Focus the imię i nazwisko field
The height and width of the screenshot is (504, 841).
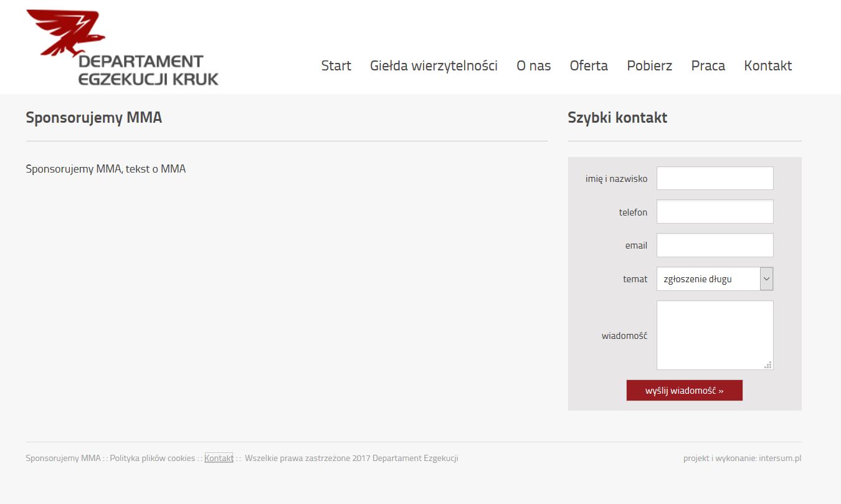(715, 178)
